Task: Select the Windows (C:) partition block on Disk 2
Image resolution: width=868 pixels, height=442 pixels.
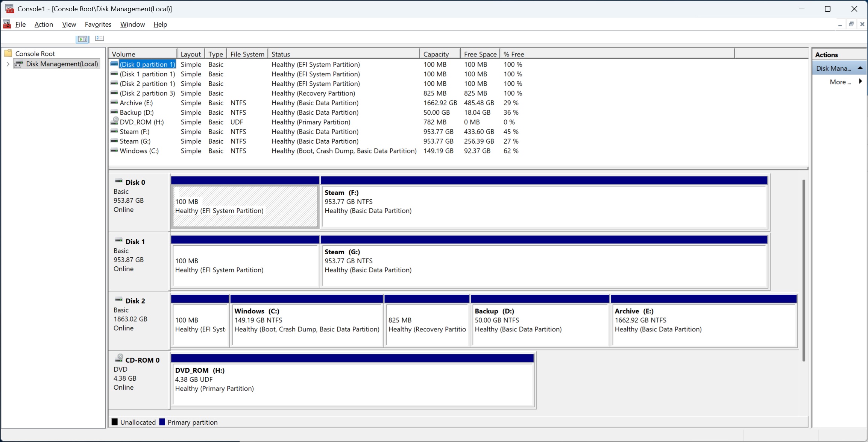Action: [307, 320]
